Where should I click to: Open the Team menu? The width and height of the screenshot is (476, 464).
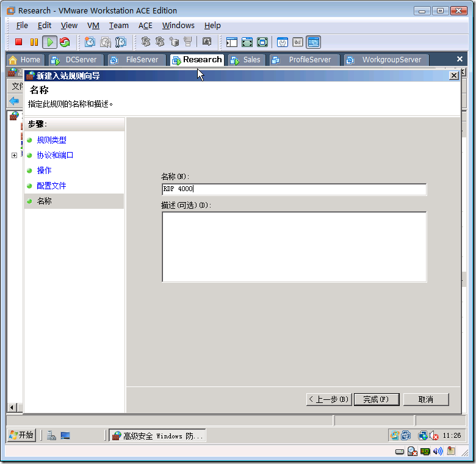[119, 26]
